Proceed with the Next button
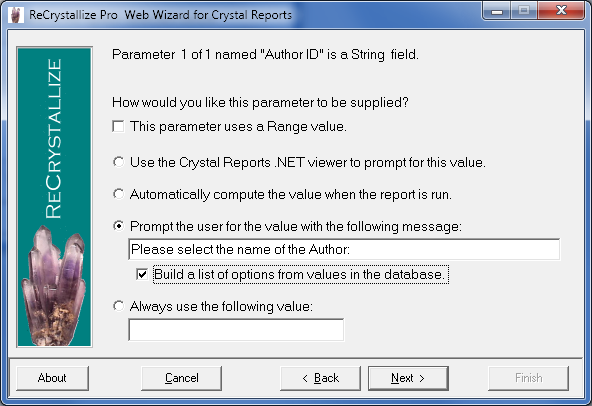 408,378
